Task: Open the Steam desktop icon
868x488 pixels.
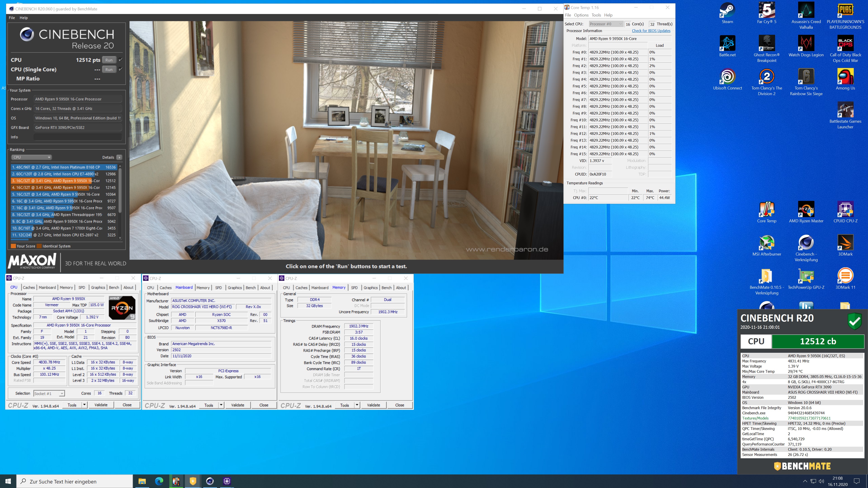Action: (x=727, y=13)
